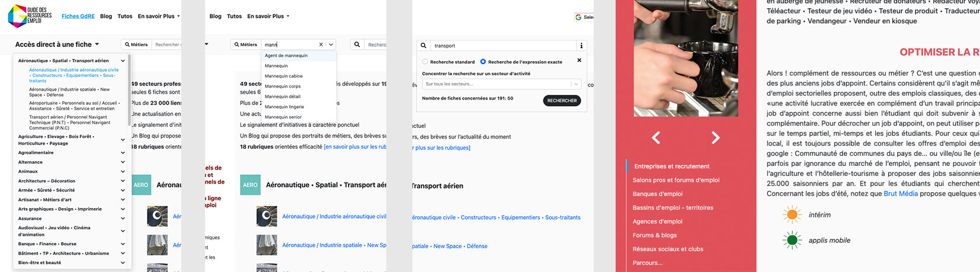
Task: Show the previous carousel image
Action: (x=656, y=138)
